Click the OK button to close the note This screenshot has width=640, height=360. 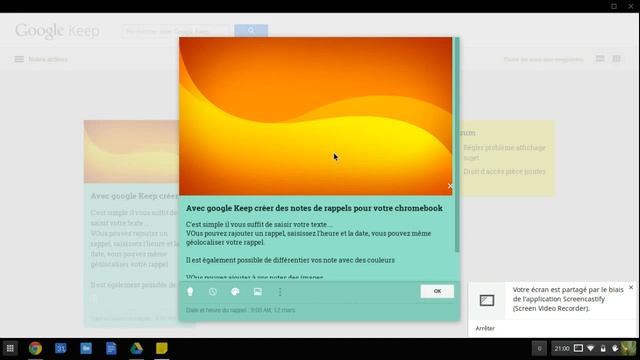click(x=437, y=291)
